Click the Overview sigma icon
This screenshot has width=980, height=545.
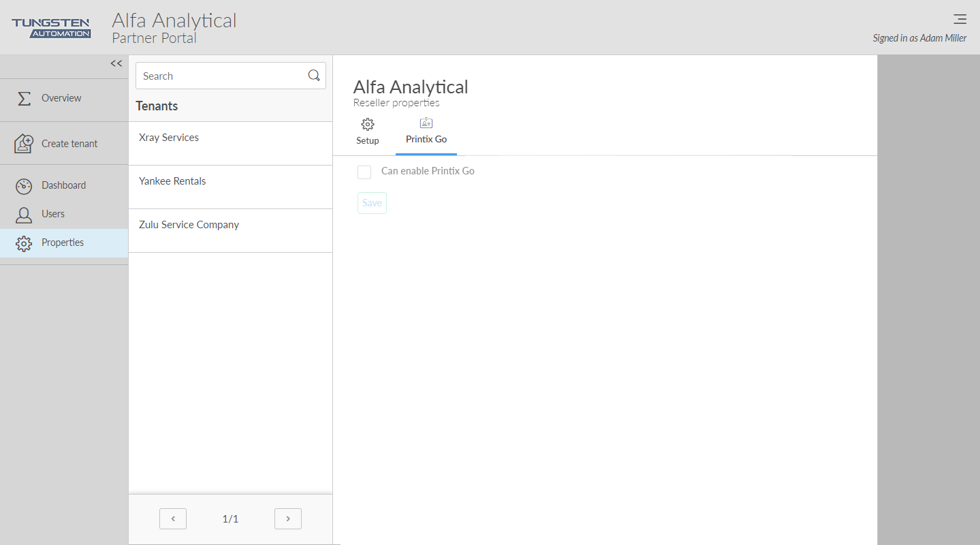coord(24,98)
